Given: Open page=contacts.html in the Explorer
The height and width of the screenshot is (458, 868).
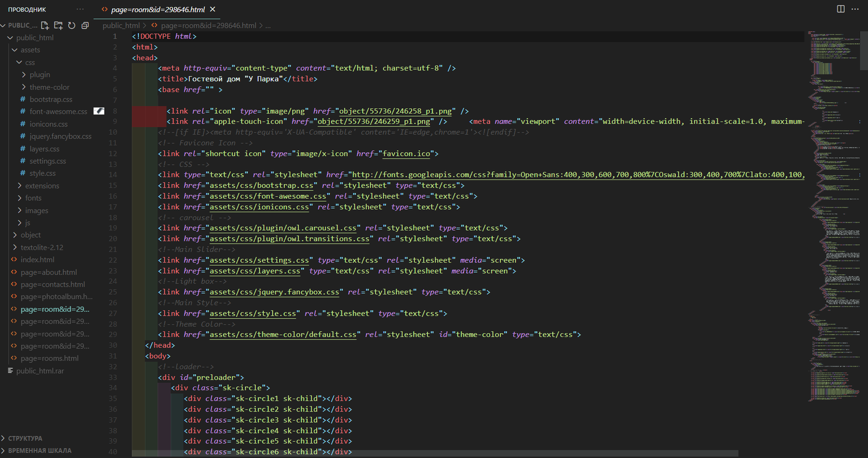Looking at the screenshot, I should tap(53, 285).
